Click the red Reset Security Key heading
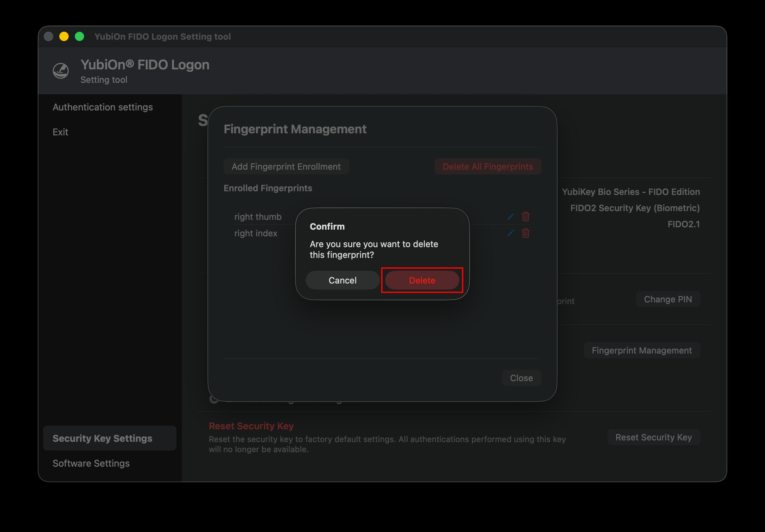Image resolution: width=765 pixels, height=532 pixels. pos(251,426)
